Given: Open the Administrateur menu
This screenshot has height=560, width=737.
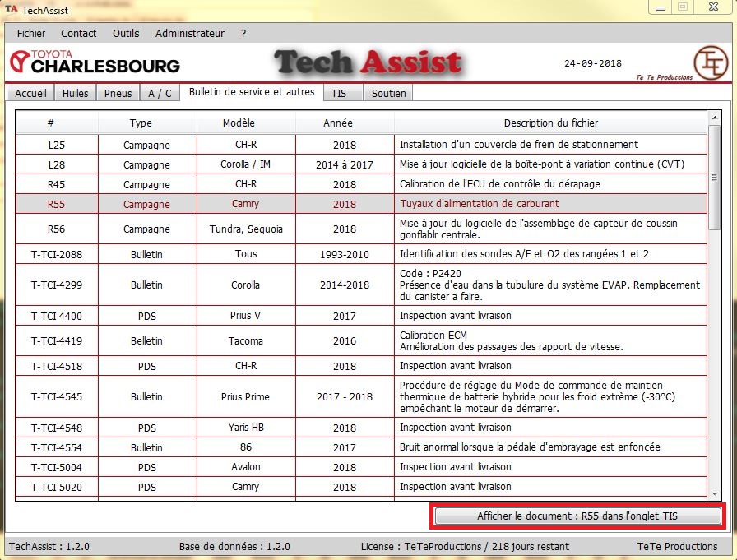Looking at the screenshot, I should pos(189,34).
